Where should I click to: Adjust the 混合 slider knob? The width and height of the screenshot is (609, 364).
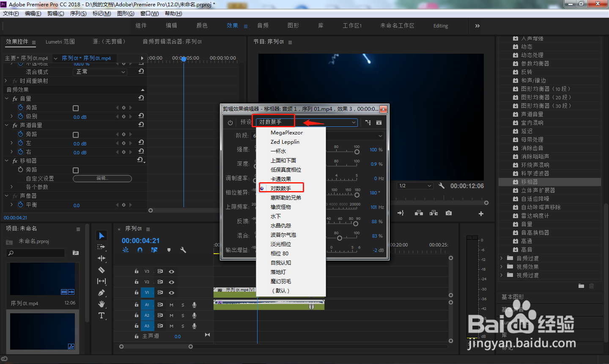click(340, 238)
